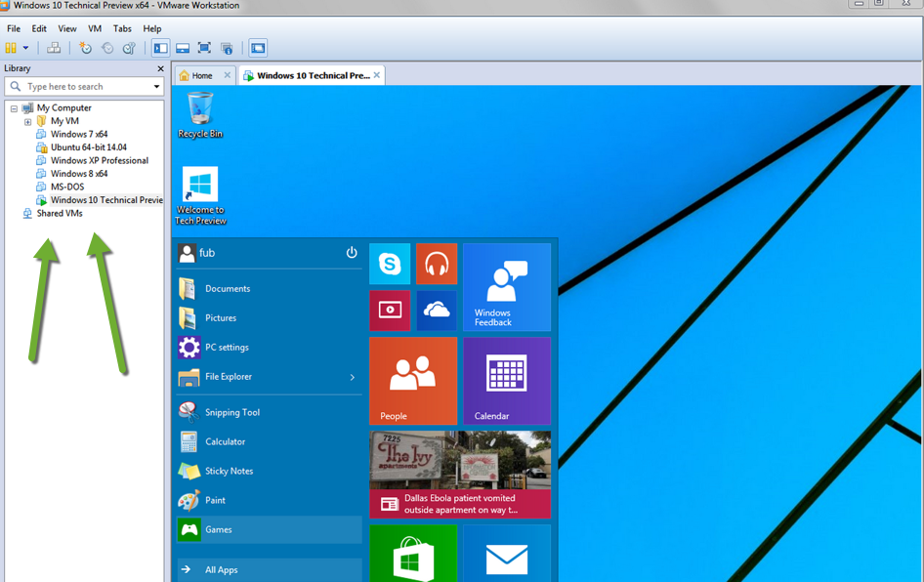Open the Edit menu

[x=39, y=28]
